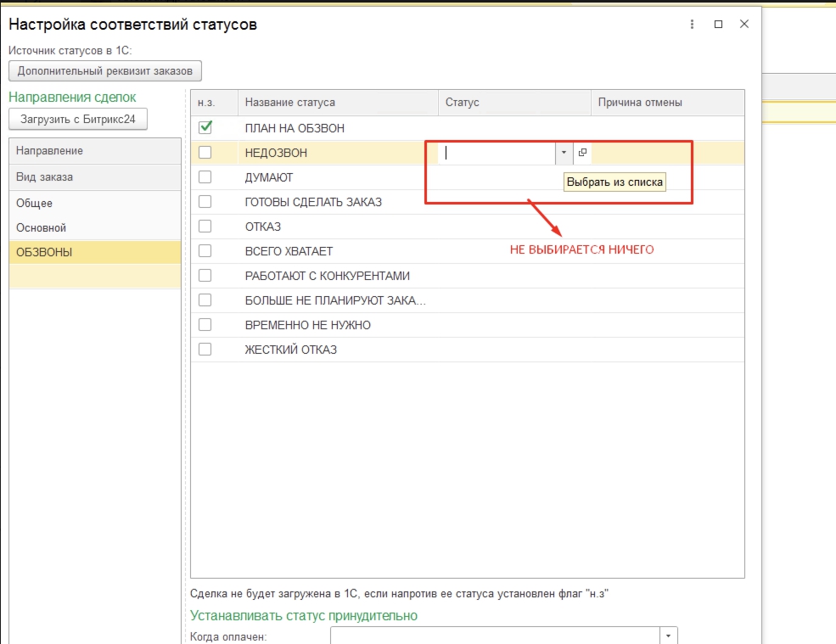The image size is (836, 644).
Task: Check the ЖЕСТКИЙ ОТКАЗ checkbox
Action: [205, 350]
